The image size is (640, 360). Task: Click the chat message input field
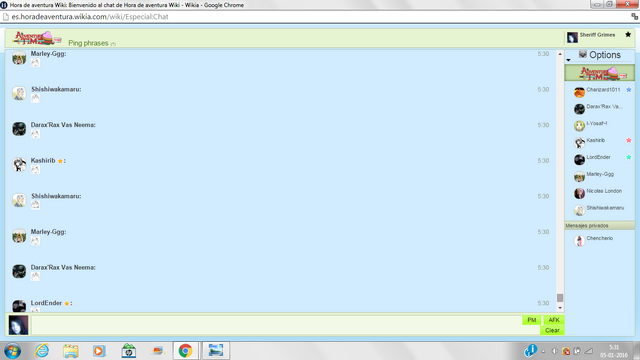coord(276,325)
